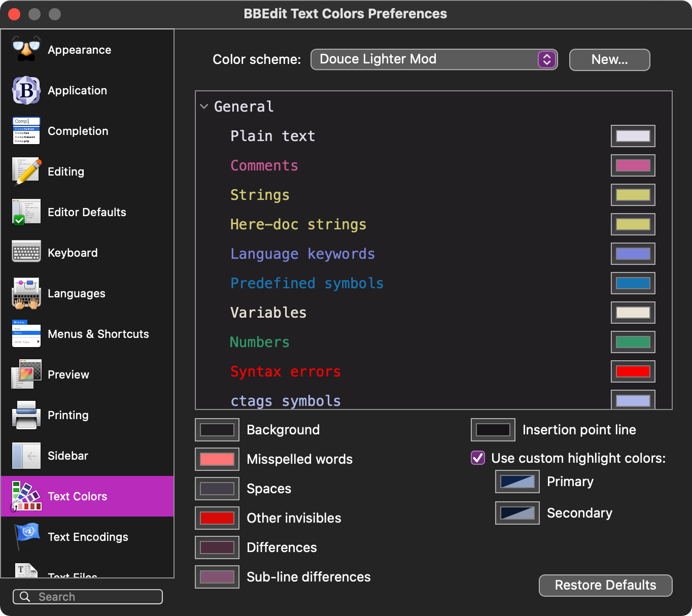Screen dimensions: 692x616
Task: Click the Languages typewriter icon
Action: tap(26, 293)
